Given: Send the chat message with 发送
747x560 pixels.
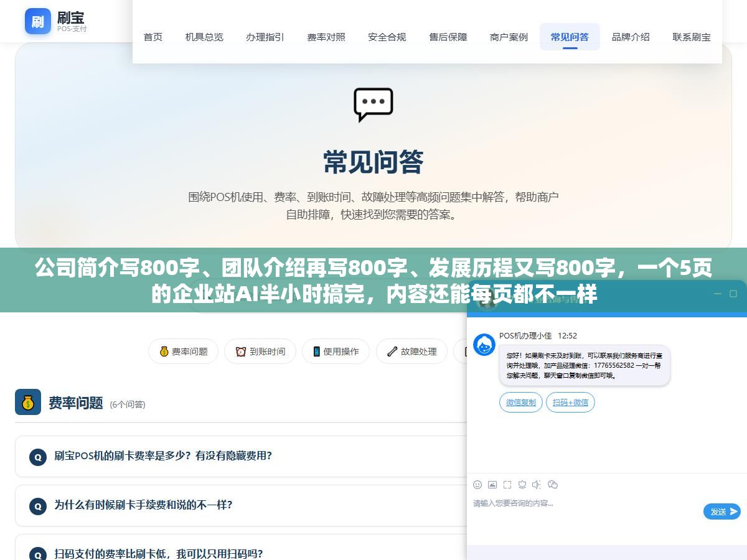Looking at the screenshot, I should pyautogui.click(x=722, y=511).
